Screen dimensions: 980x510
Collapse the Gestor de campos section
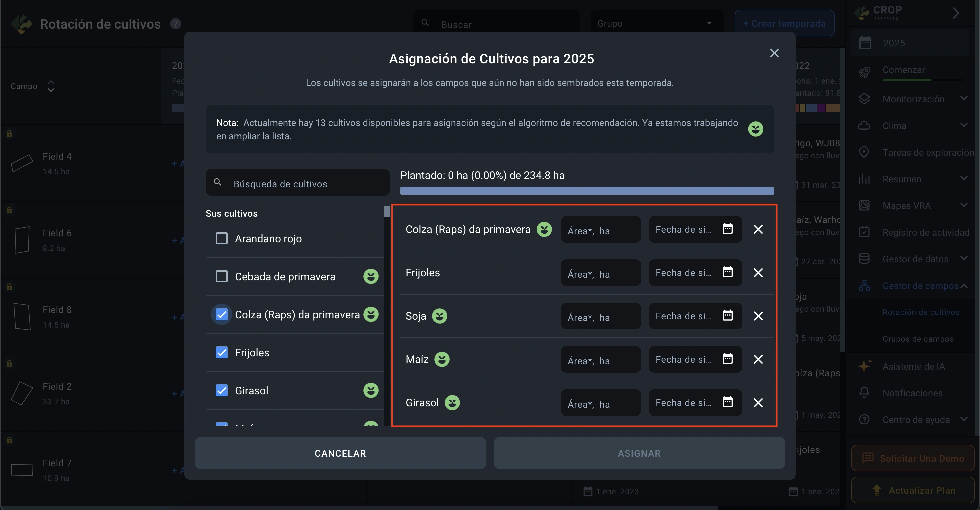click(x=964, y=286)
